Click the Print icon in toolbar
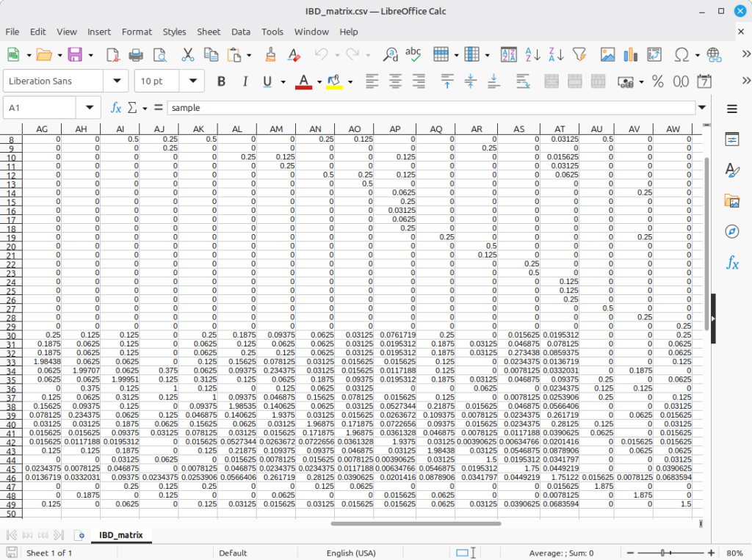The width and height of the screenshot is (752, 560). click(136, 55)
